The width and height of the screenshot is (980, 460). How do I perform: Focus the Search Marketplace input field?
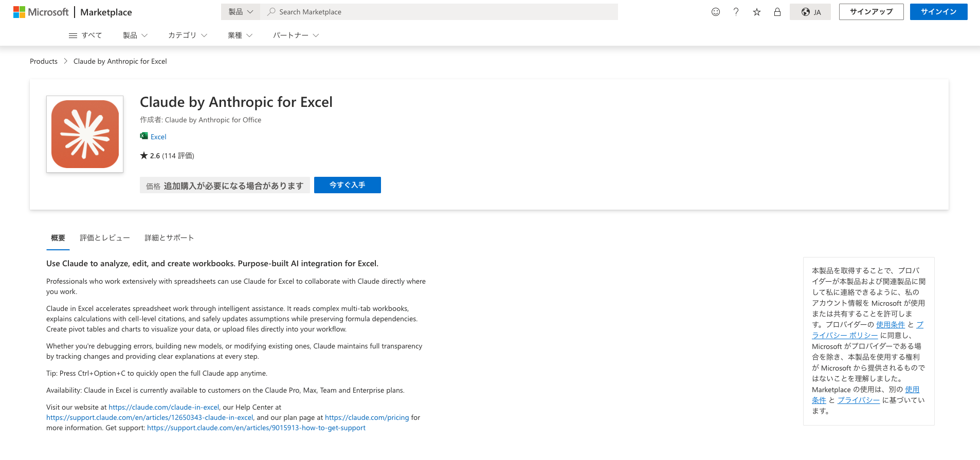pos(442,12)
